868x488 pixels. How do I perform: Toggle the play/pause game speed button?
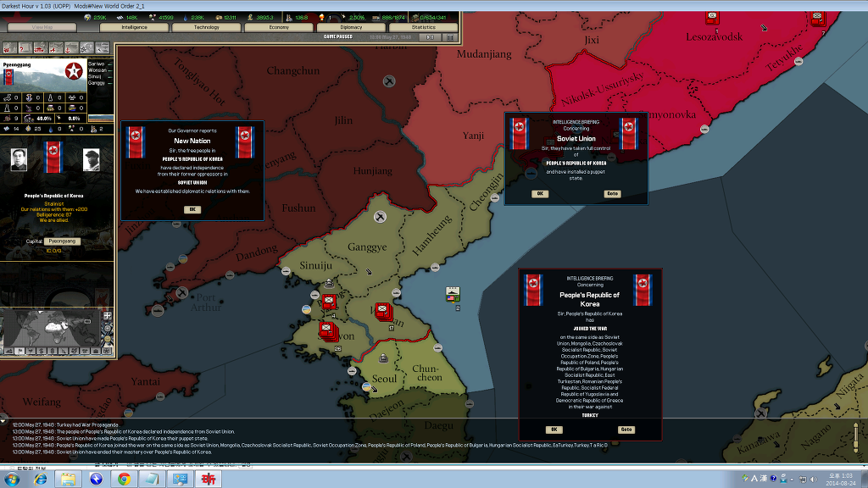(430, 37)
